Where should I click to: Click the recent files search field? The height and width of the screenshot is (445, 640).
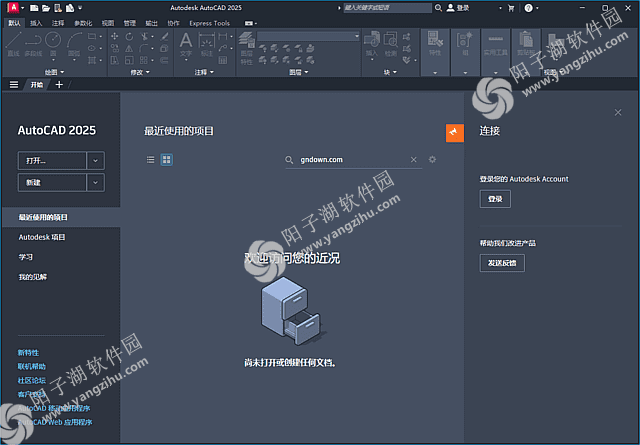pos(353,160)
